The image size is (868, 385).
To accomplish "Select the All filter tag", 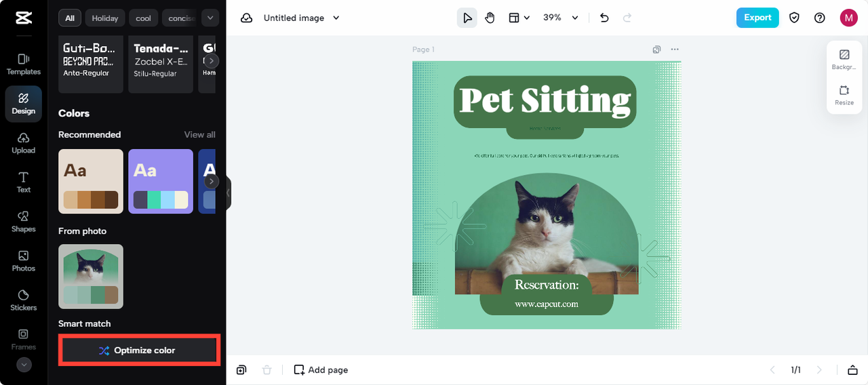I will click(70, 18).
